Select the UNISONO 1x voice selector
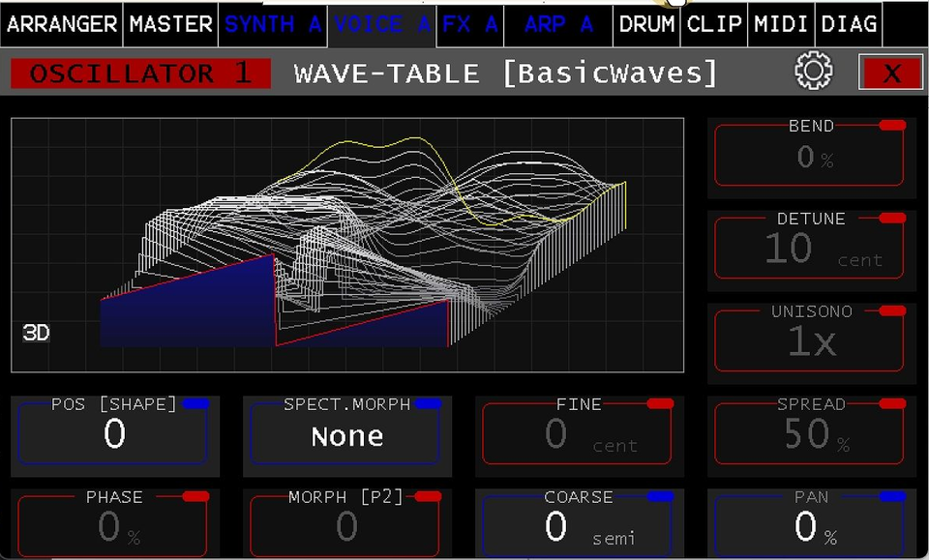The image size is (929, 560). pyautogui.click(x=810, y=342)
